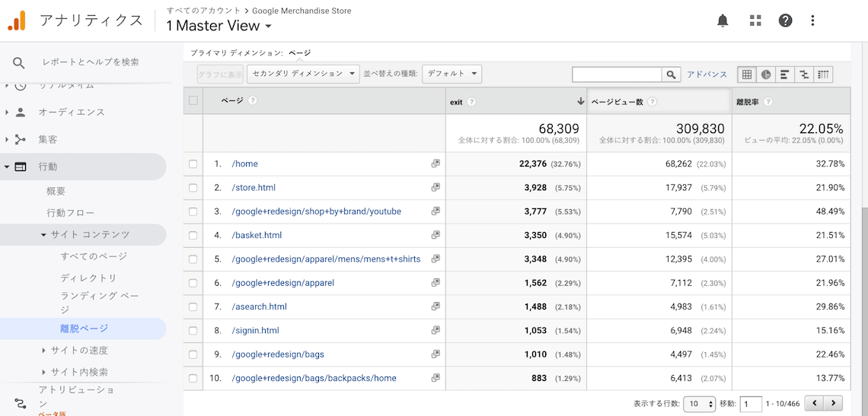Check the row 1 /home checkbox
868x416 pixels.
tap(193, 164)
